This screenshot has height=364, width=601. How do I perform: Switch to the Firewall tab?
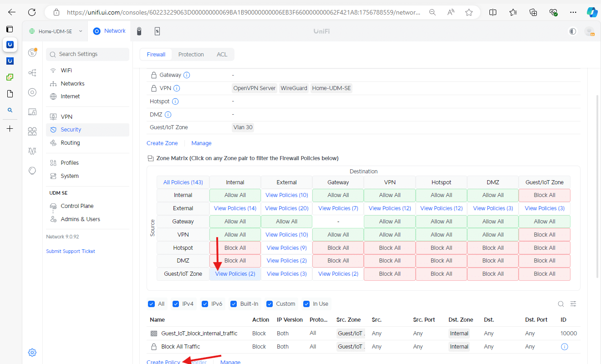click(x=156, y=55)
